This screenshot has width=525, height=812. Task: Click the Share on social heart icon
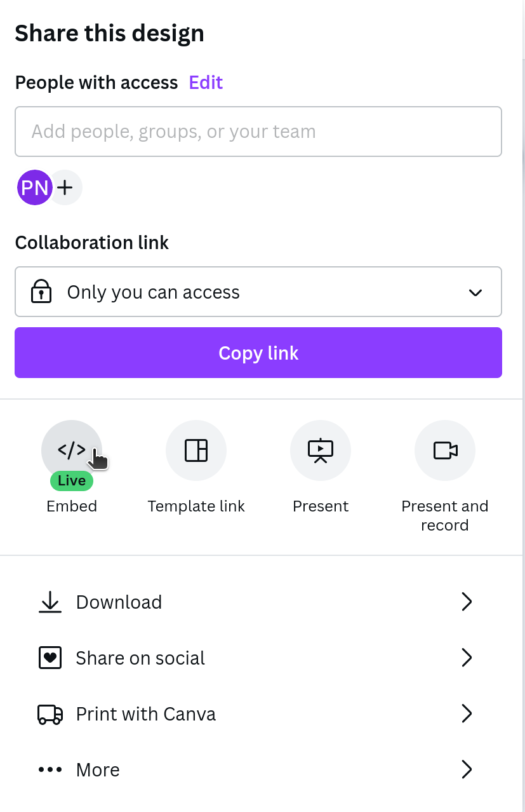coord(50,658)
